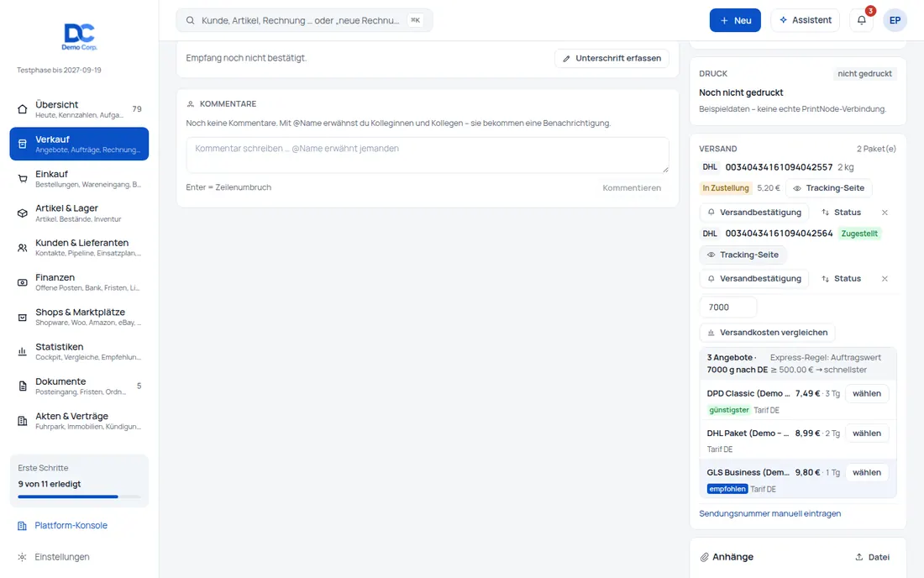
Task: Send Versandbestätigung for package ending 2557
Action: [754, 212]
